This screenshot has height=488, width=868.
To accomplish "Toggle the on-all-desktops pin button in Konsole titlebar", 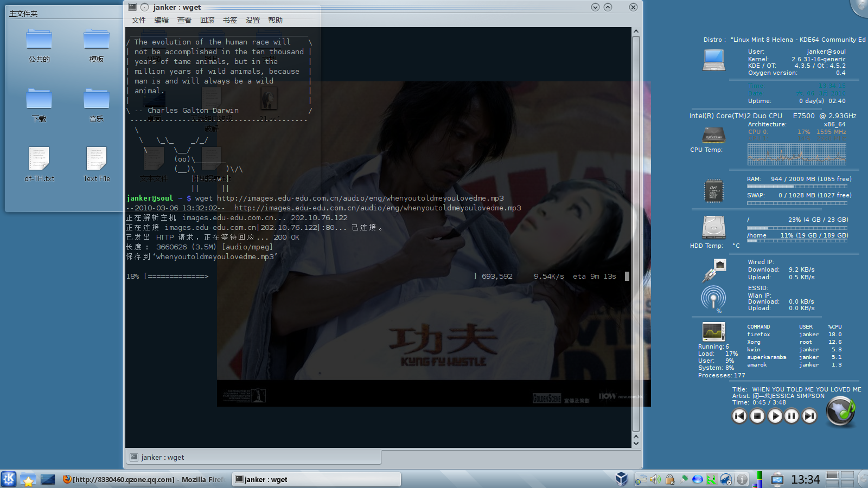I will [x=144, y=7].
